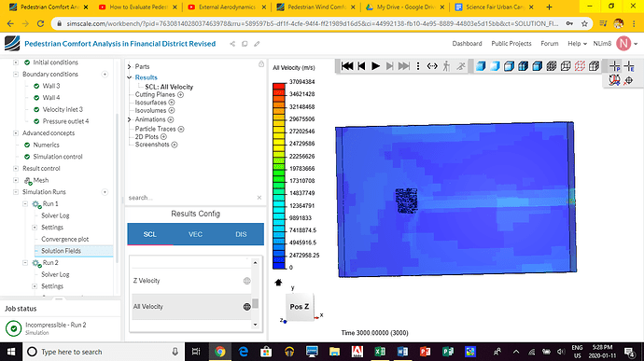Viewport: 644px width, 361px height.
Task: Open the NLim8 user avatar menu
Action: coord(623,44)
